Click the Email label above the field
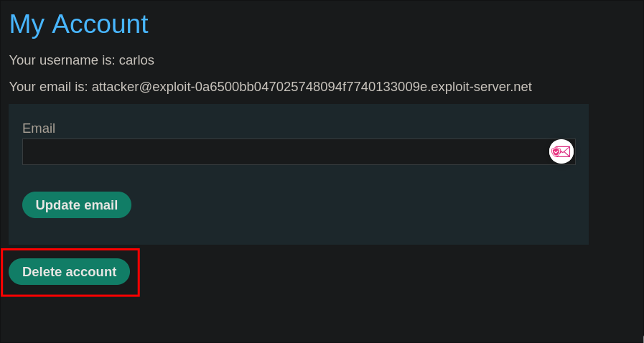Image resolution: width=644 pixels, height=343 pixels. pos(39,128)
